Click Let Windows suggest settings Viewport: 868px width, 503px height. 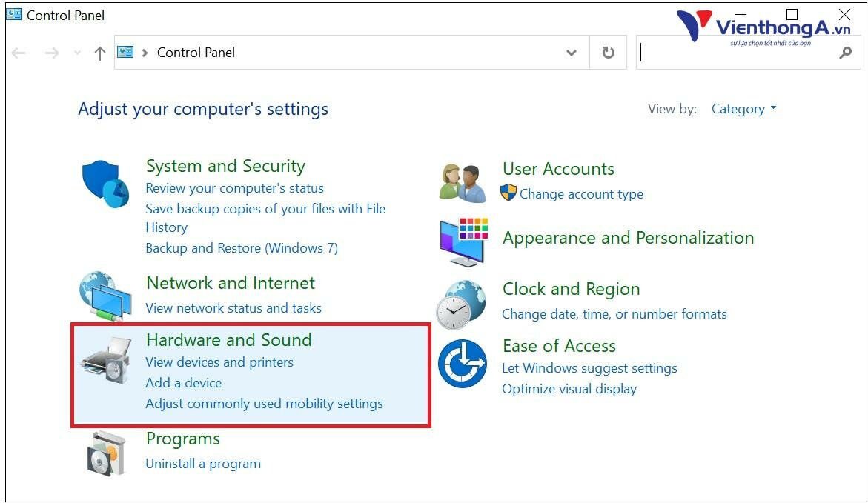click(589, 368)
